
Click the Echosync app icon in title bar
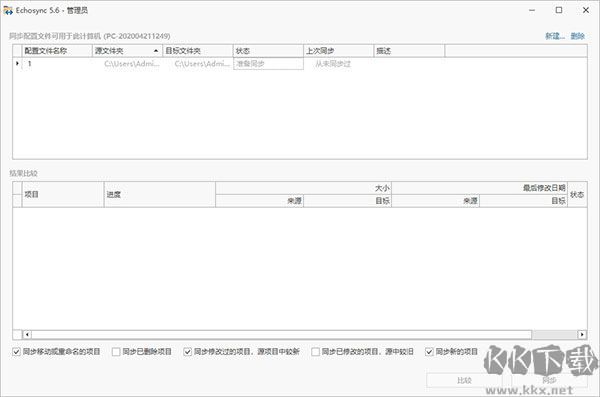pos(8,10)
